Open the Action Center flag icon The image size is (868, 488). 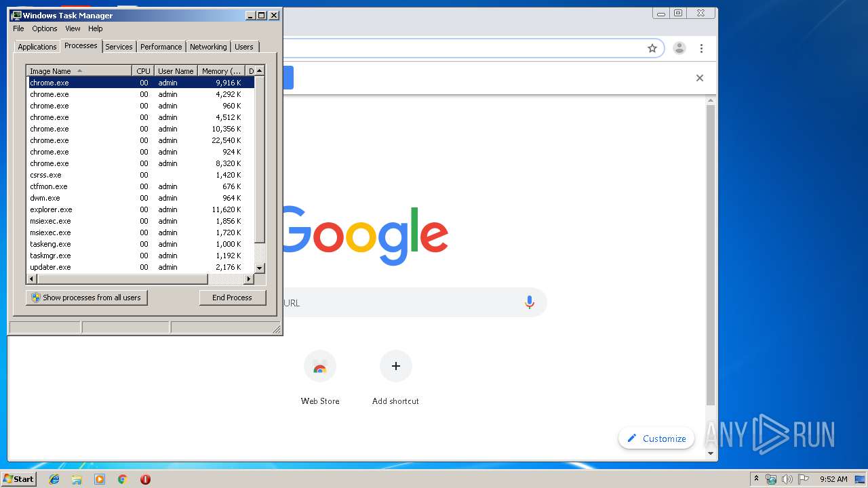(x=804, y=479)
